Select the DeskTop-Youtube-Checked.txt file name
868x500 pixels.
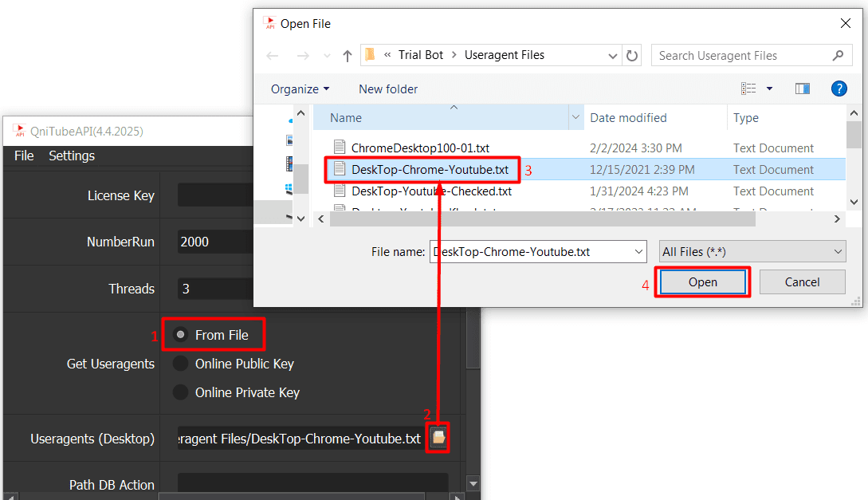click(x=431, y=191)
